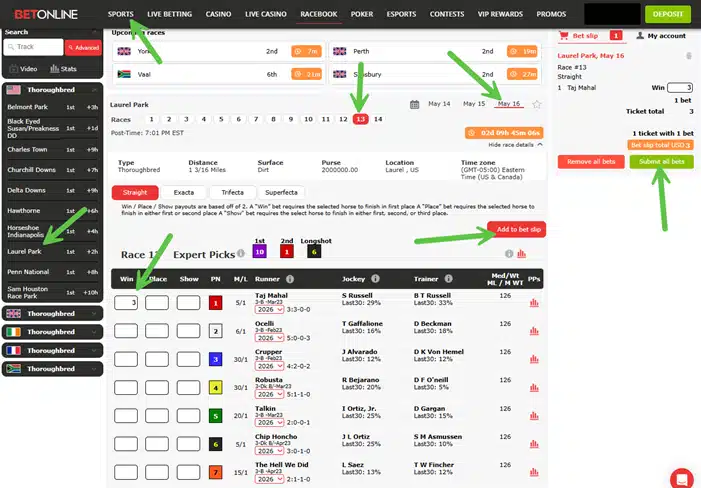701x489 pixels.
Task: Open My account person icon
Action: (x=640, y=35)
